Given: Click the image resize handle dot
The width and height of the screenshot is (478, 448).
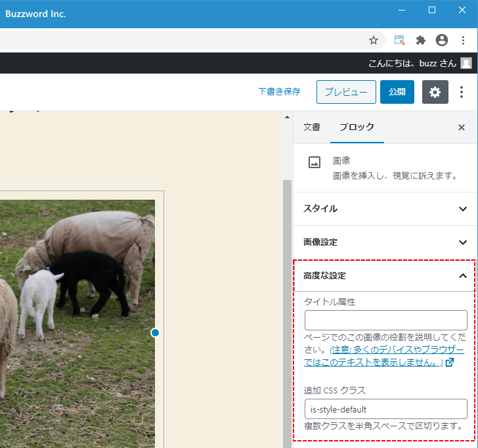Looking at the screenshot, I should (155, 333).
